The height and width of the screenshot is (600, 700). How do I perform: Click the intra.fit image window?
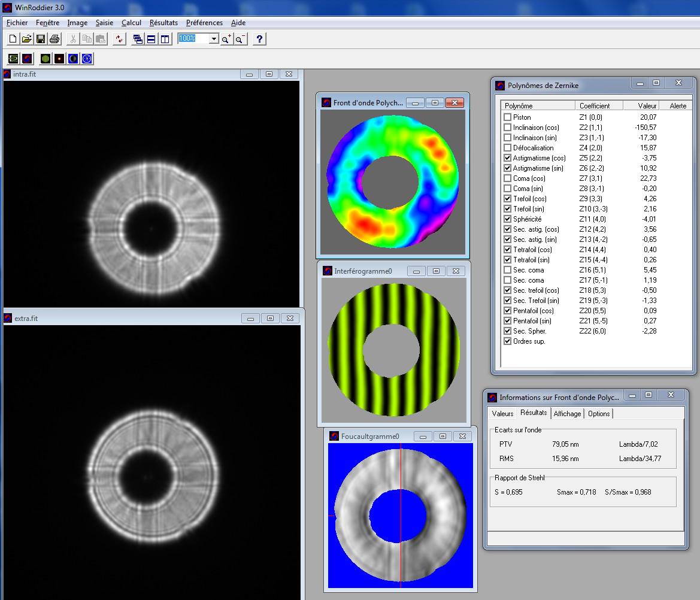(151, 192)
